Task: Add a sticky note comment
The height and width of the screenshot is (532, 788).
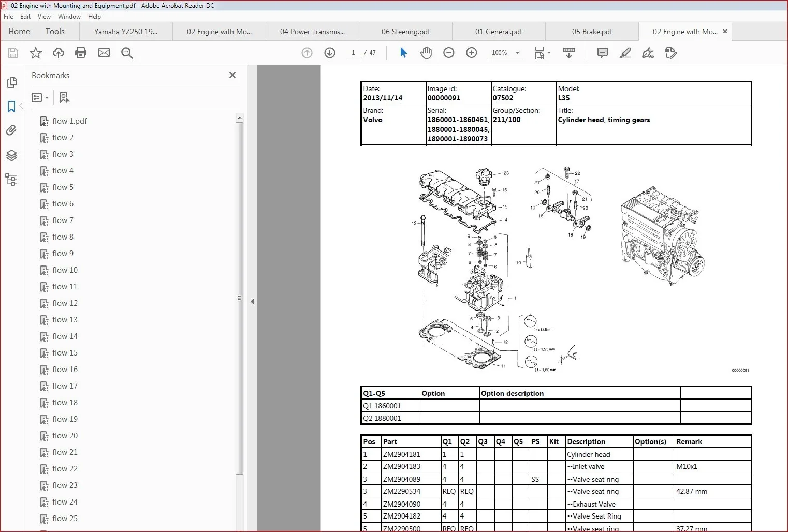Action: coord(602,53)
